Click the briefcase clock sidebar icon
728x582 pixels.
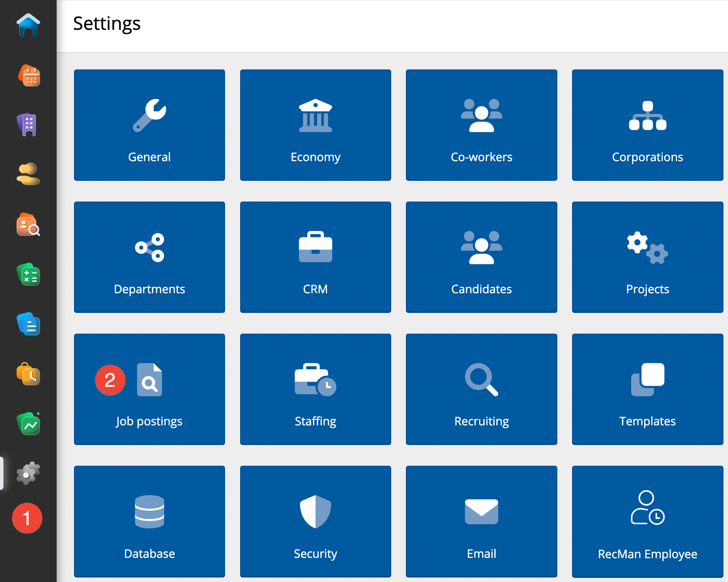tap(28, 374)
